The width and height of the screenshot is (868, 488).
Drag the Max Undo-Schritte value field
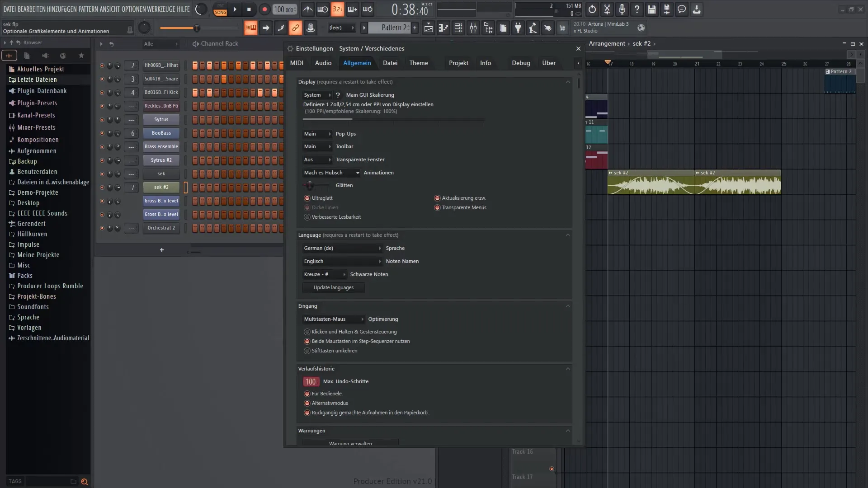pos(311,381)
